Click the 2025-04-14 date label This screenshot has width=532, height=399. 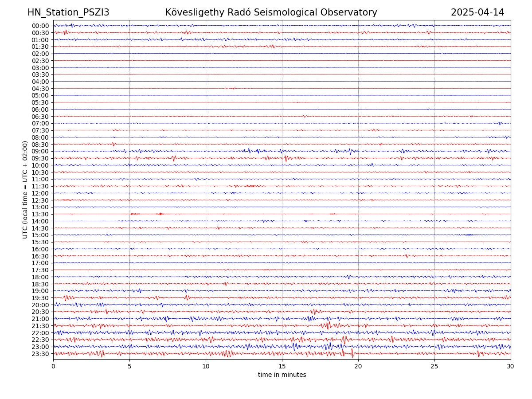coord(477,13)
